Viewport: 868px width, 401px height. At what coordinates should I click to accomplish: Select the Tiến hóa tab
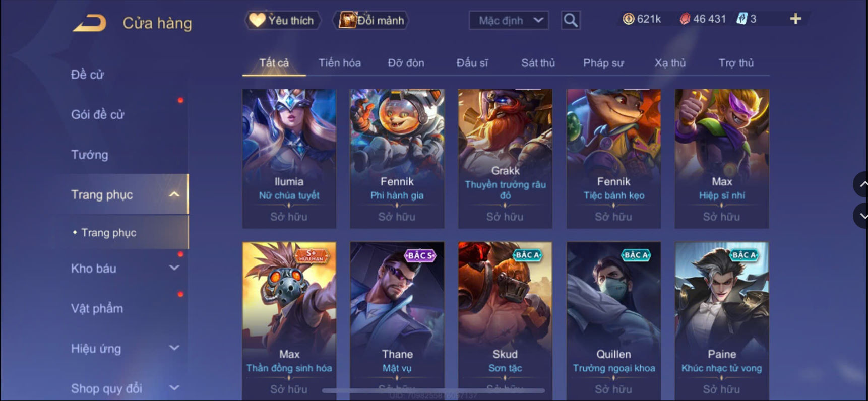(x=339, y=63)
